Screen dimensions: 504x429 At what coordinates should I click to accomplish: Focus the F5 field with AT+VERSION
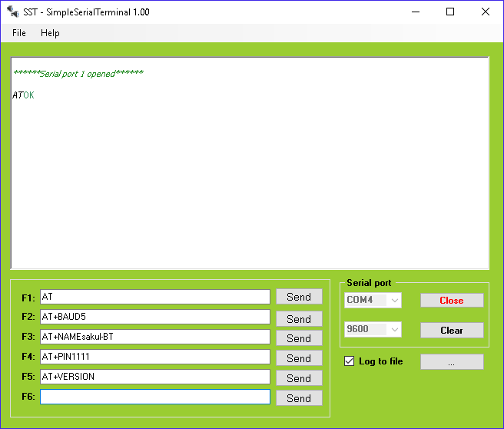click(155, 376)
